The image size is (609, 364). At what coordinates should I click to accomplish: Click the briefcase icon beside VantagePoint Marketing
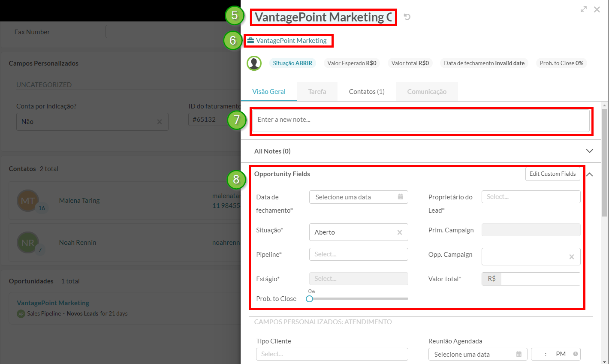click(250, 40)
